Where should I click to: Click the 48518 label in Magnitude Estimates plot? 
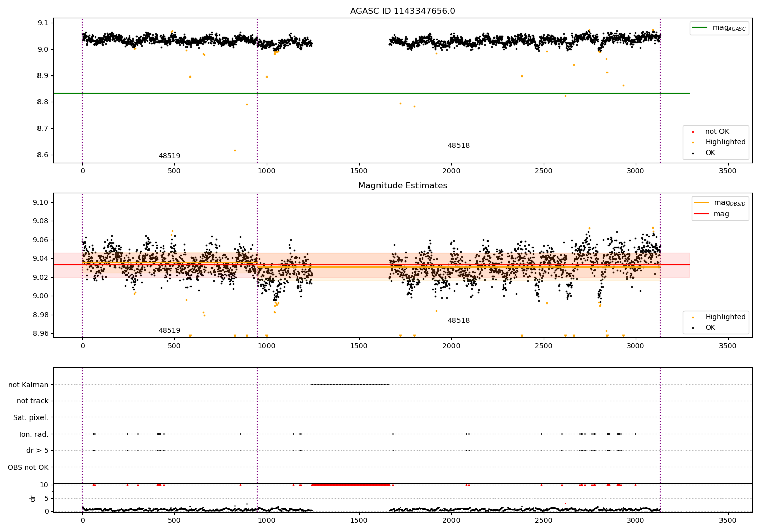tap(459, 321)
